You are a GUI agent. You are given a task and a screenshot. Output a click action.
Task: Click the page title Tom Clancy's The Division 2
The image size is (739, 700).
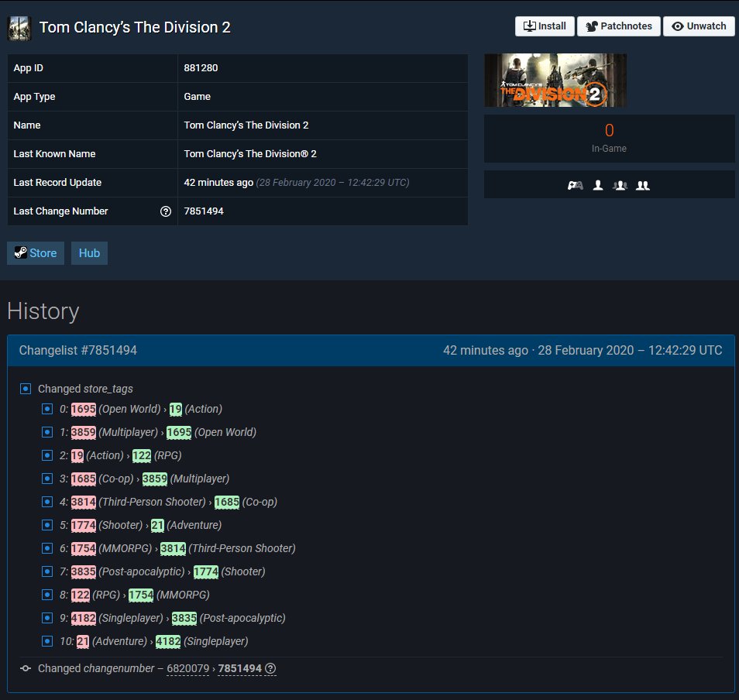[x=135, y=27]
